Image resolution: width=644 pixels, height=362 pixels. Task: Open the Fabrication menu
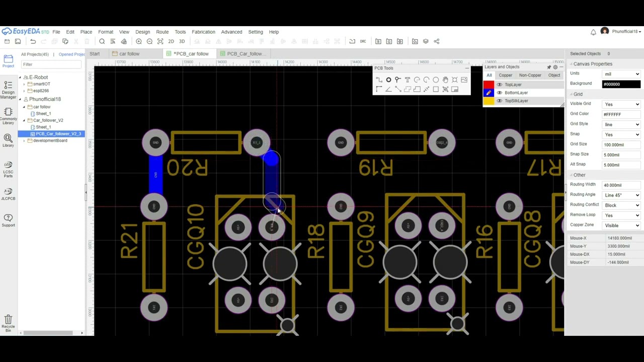tap(203, 32)
